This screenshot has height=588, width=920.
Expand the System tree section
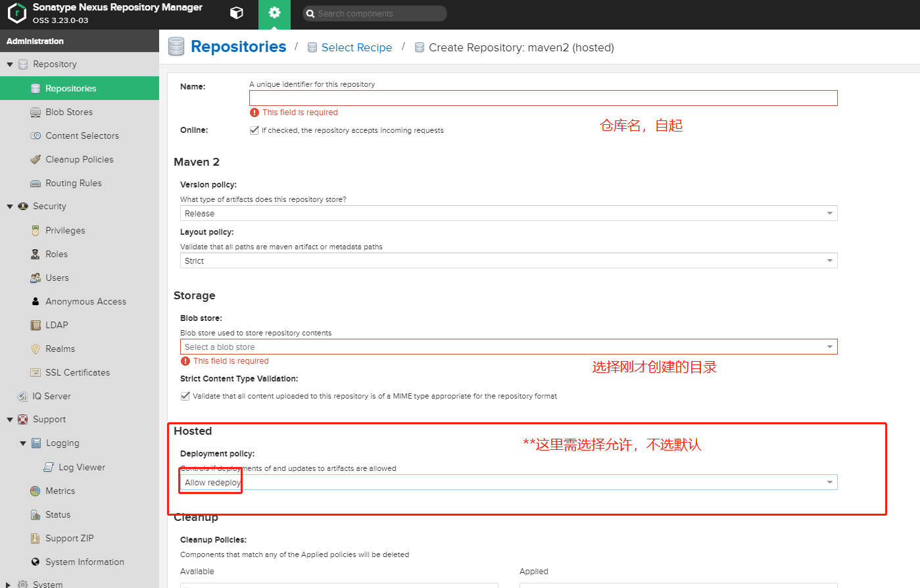click(x=9, y=584)
